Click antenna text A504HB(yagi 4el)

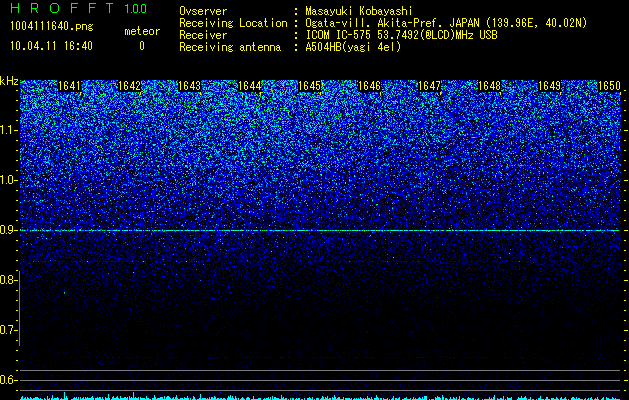click(x=353, y=47)
